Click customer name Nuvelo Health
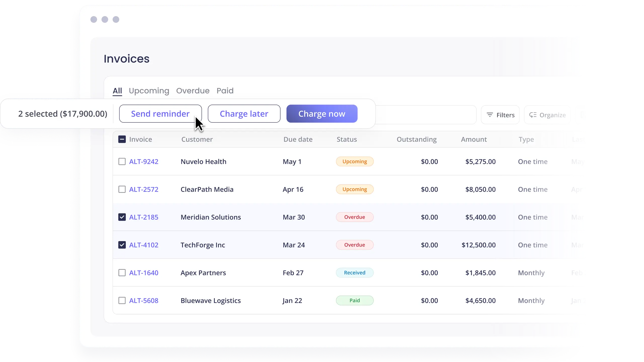 204,161
